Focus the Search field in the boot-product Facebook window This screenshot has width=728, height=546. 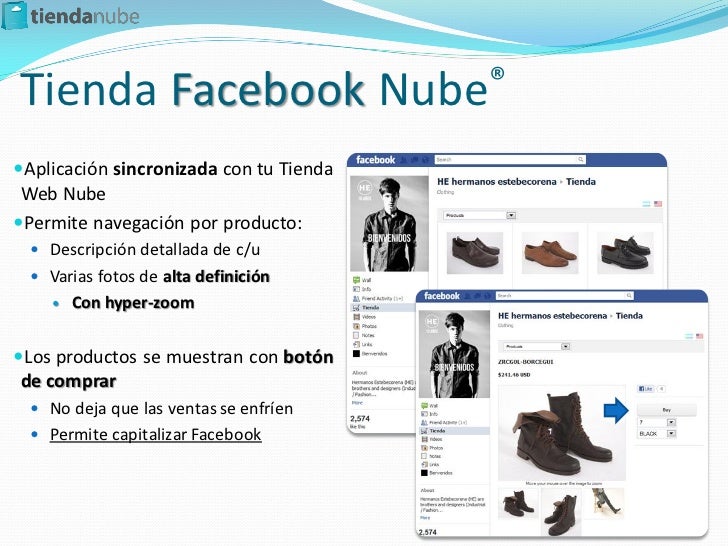565,295
